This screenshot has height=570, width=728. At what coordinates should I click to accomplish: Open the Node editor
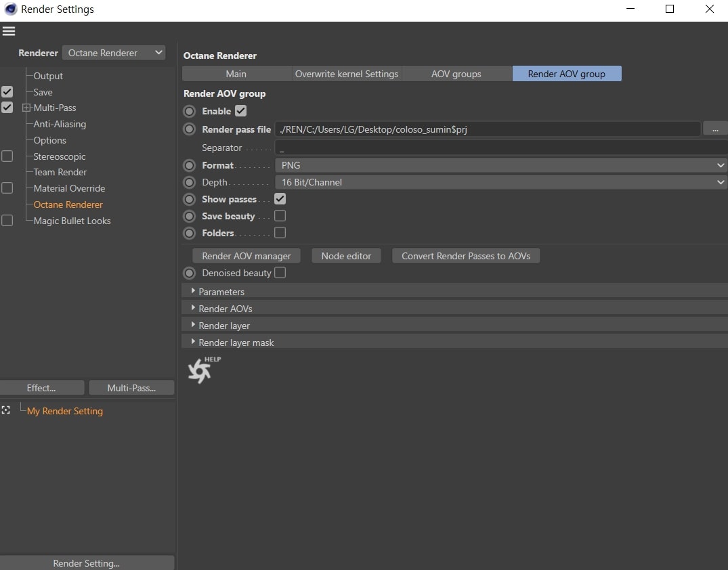point(346,256)
